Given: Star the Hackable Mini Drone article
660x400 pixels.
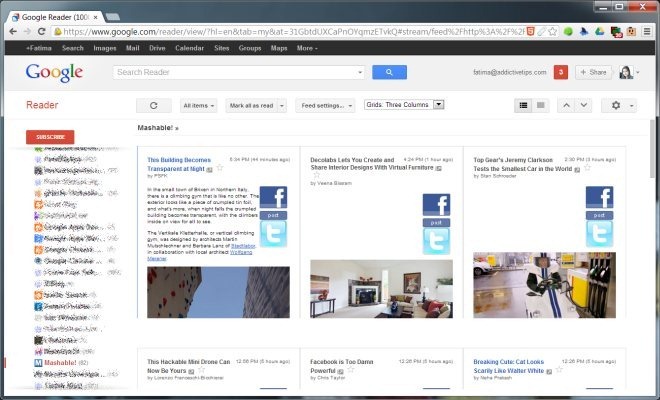Looking at the screenshot, I should pyautogui.click(x=201, y=370).
